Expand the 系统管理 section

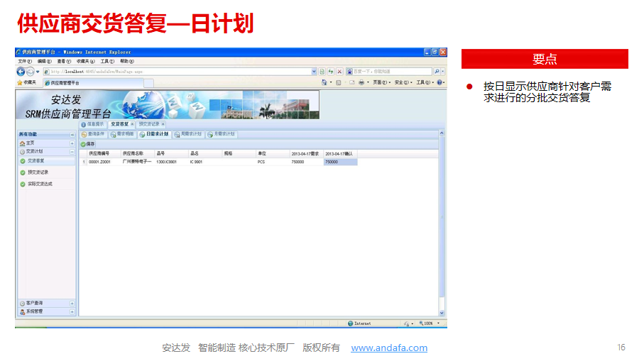pos(72,311)
